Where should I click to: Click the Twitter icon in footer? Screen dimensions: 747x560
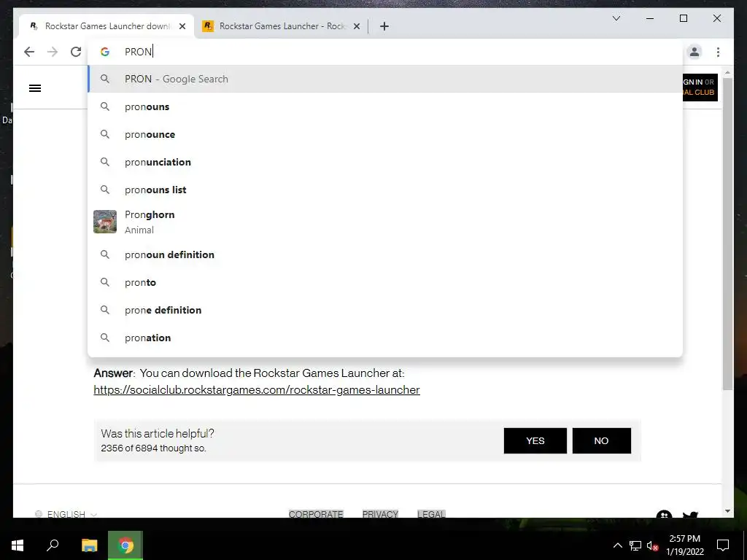(x=690, y=514)
